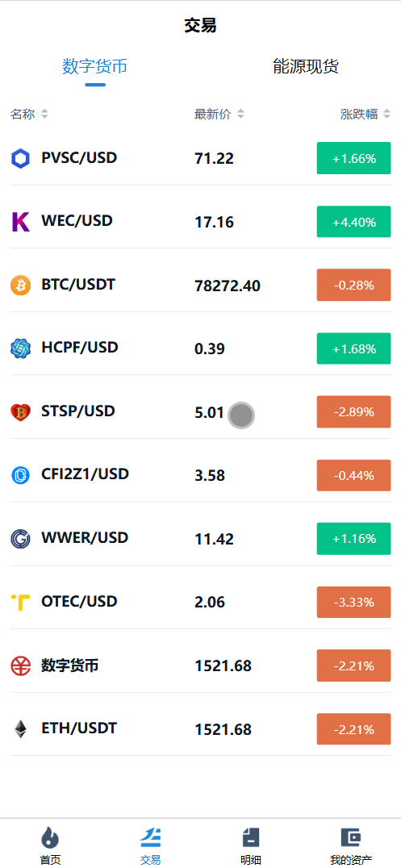Select the 数字货币 tab
The height and width of the screenshot is (868, 401).
(94, 66)
